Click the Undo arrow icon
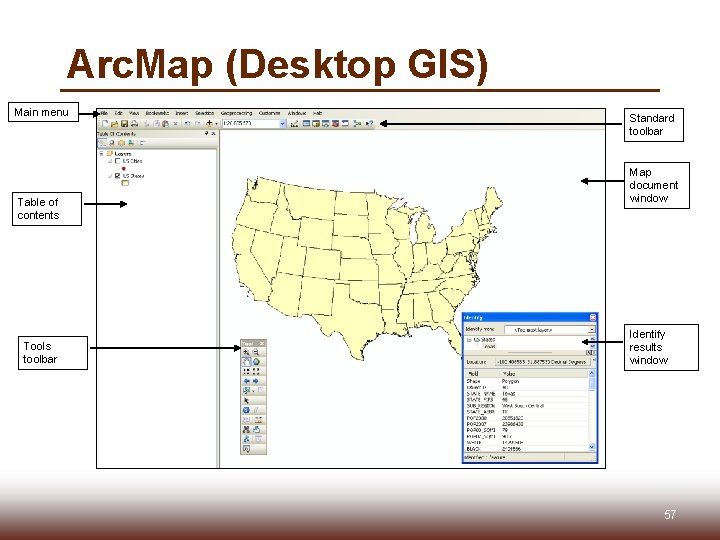This screenshot has height=540, width=720. click(x=187, y=124)
